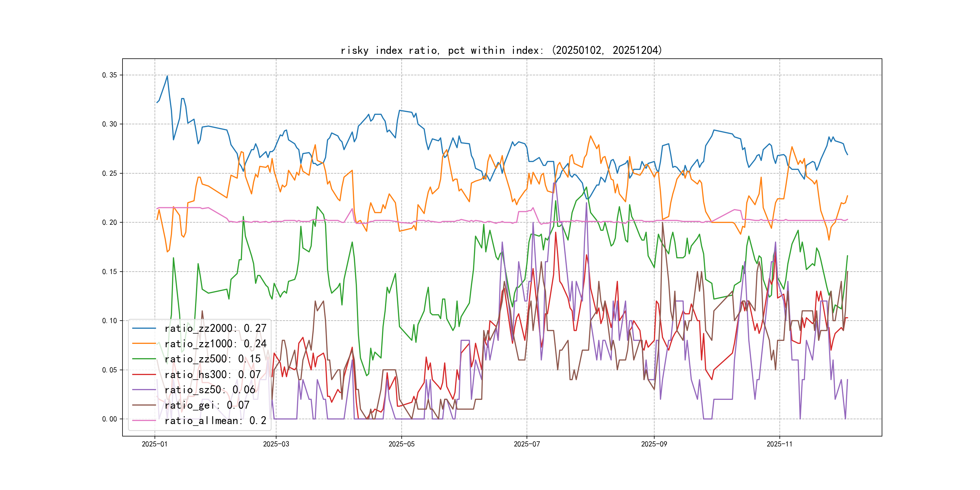Screen dimensions: 980x490
Task: Click the brown legend line swatch
Action: point(144,405)
